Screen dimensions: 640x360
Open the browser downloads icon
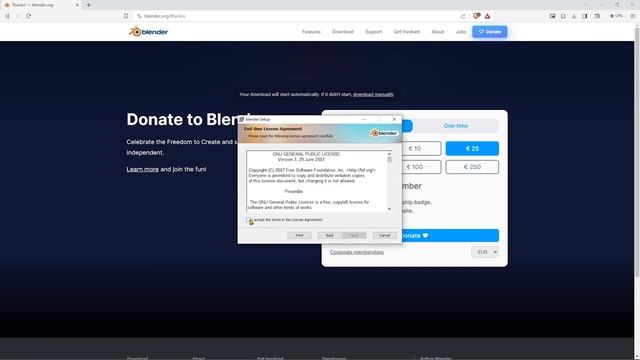(x=574, y=16)
